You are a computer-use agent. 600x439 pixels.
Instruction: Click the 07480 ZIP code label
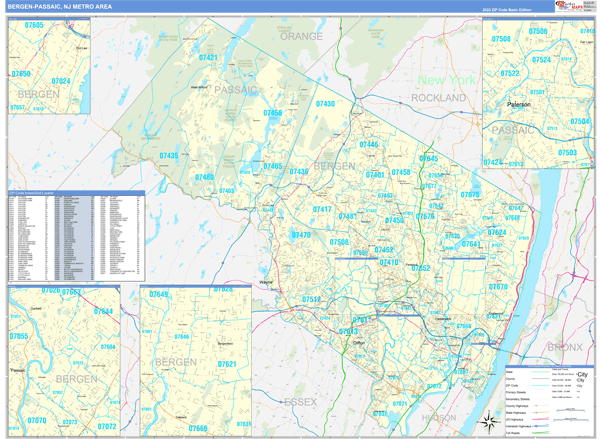click(204, 177)
